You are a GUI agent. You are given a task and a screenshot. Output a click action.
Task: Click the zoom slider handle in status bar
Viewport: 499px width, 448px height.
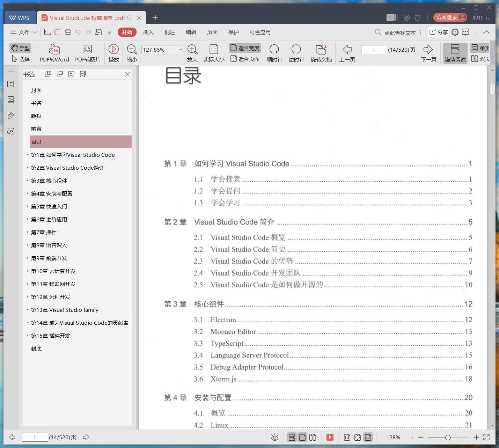pyautogui.click(x=448, y=437)
